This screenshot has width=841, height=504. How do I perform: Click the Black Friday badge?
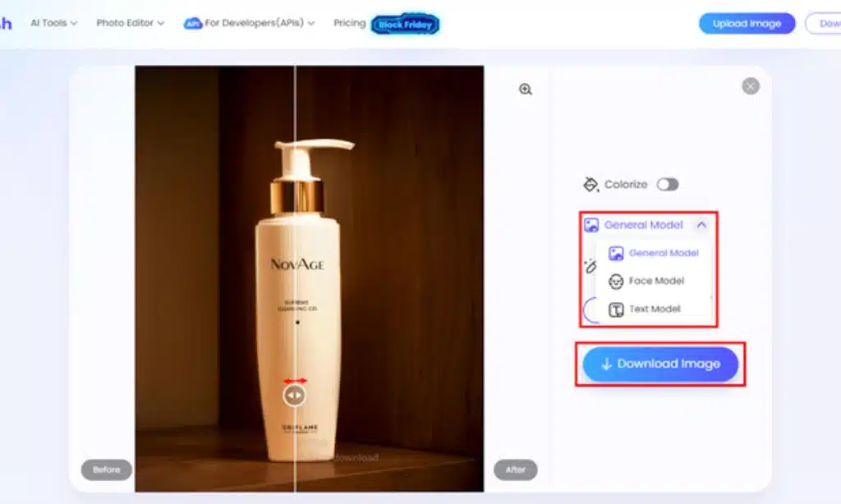[406, 25]
